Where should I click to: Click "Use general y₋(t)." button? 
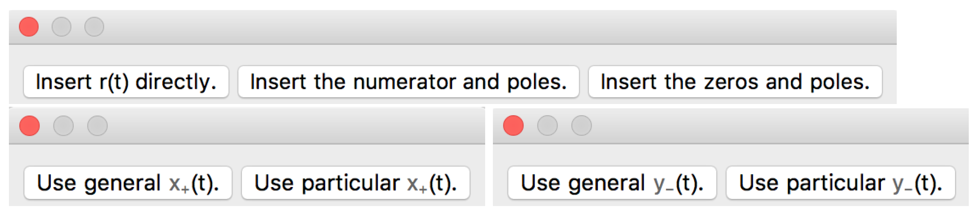611,183
